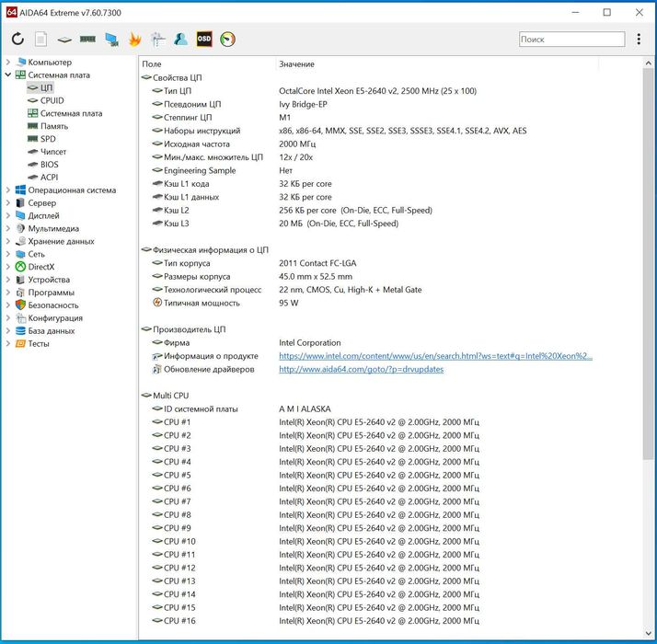
Task: Open the Report page icon
Action: tap(40, 40)
